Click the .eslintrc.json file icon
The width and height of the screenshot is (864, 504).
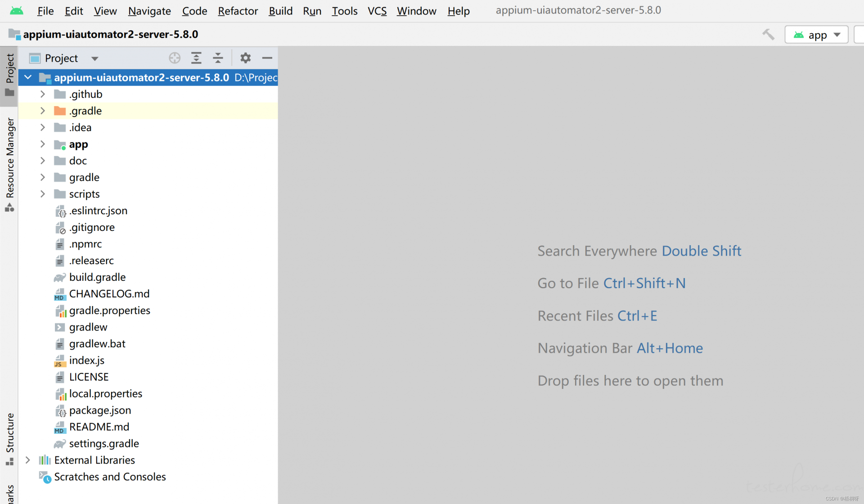[x=60, y=211]
